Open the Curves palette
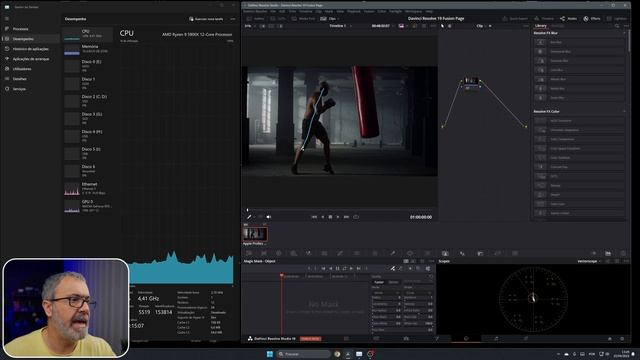Image resolution: width=640 pixels, height=360 pixels. 340,253
